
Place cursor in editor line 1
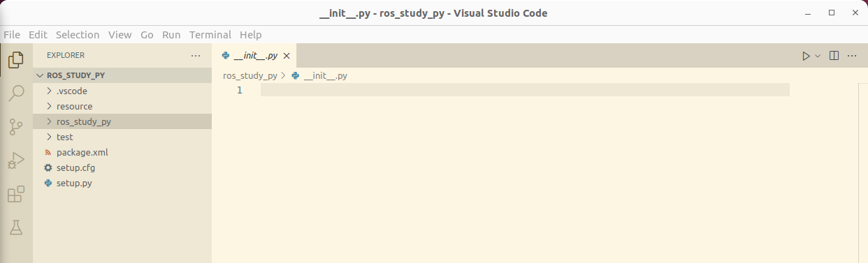(x=525, y=90)
